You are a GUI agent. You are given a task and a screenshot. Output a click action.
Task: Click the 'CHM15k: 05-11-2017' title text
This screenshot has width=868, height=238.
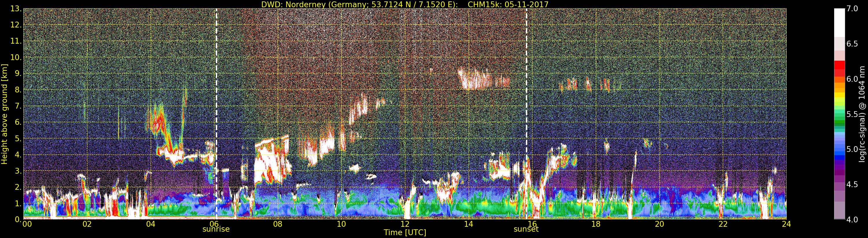[508, 4]
